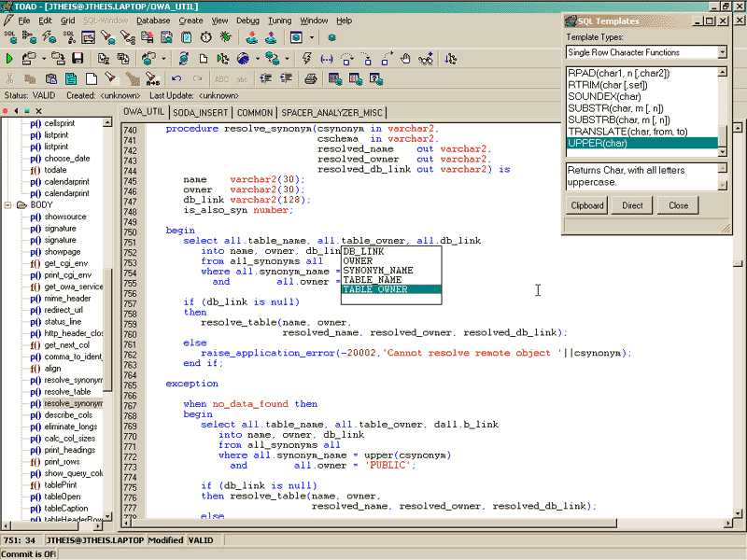Click the Undo arrow icon
Image resolution: width=747 pixels, height=560 pixels.
coord(176,79)
